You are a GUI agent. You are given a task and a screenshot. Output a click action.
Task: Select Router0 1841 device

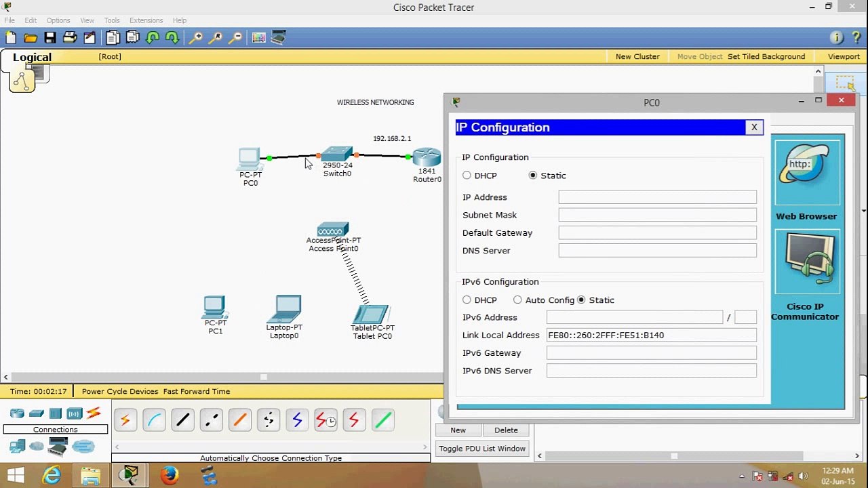(427, 157)
